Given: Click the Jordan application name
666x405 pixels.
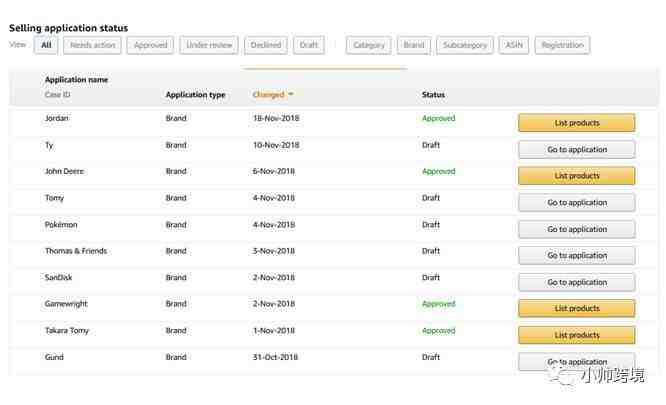Looking at the screenshot, I should click(56, 118).
